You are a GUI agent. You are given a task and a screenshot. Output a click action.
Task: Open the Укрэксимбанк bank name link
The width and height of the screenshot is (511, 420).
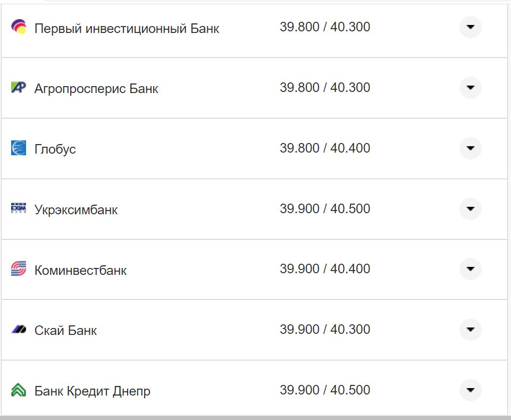pyautogui.click(x=76, y=209)
